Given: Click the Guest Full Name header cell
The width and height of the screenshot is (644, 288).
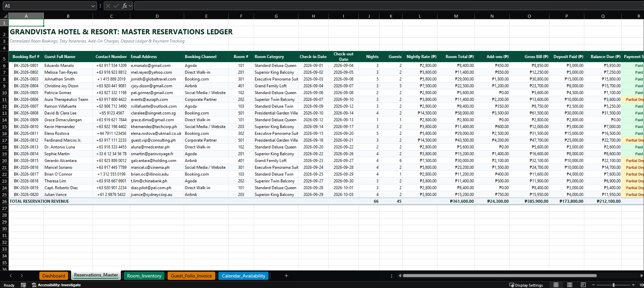Looking at the screenshot, I should tap(68, 57).
